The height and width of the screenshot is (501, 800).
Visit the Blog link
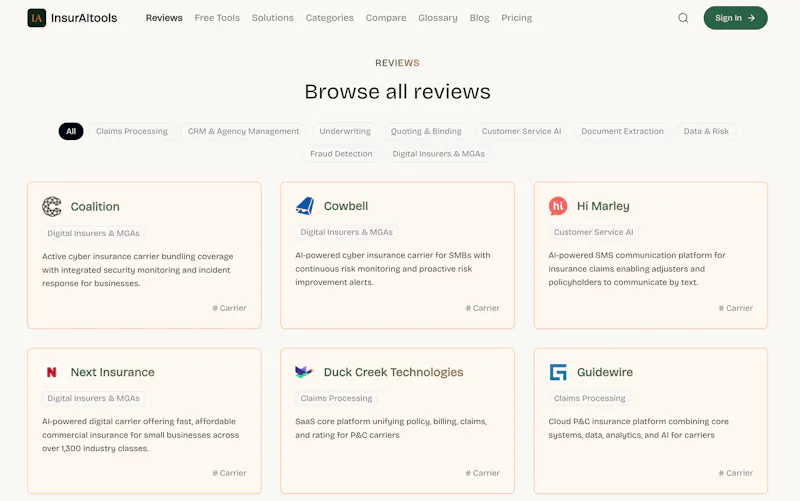[479, 18]
